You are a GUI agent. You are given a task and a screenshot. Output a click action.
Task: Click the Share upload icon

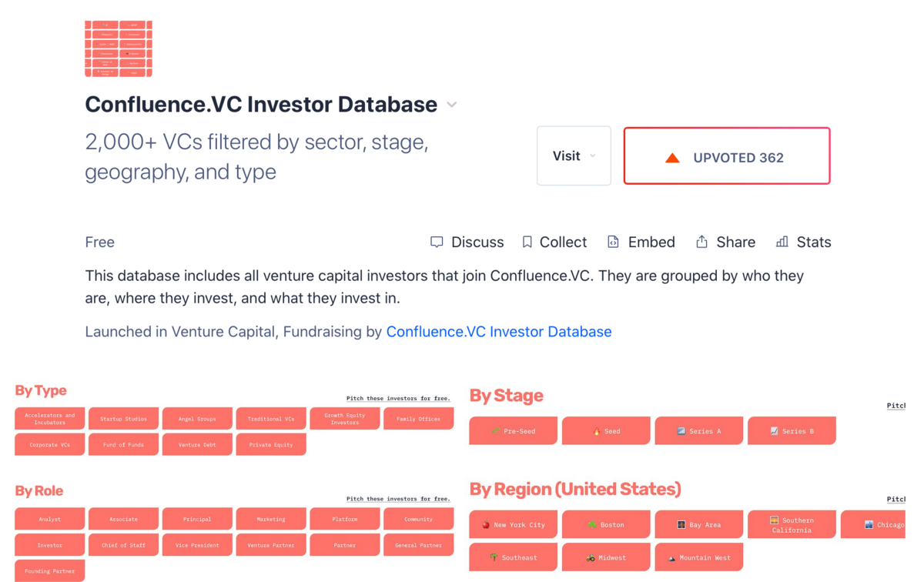(701, 242)
